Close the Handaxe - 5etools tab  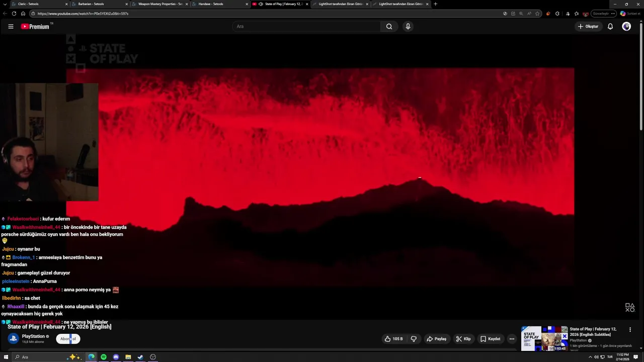(x=247, y=4)
